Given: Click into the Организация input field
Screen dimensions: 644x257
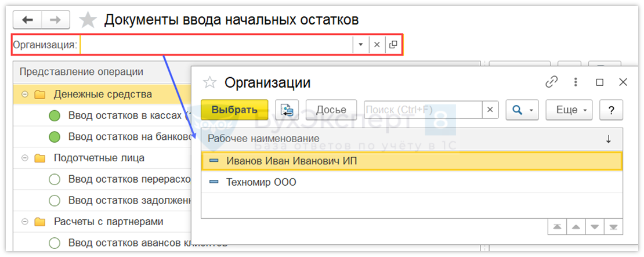Looking at the screenshot, I should point(216,44).
